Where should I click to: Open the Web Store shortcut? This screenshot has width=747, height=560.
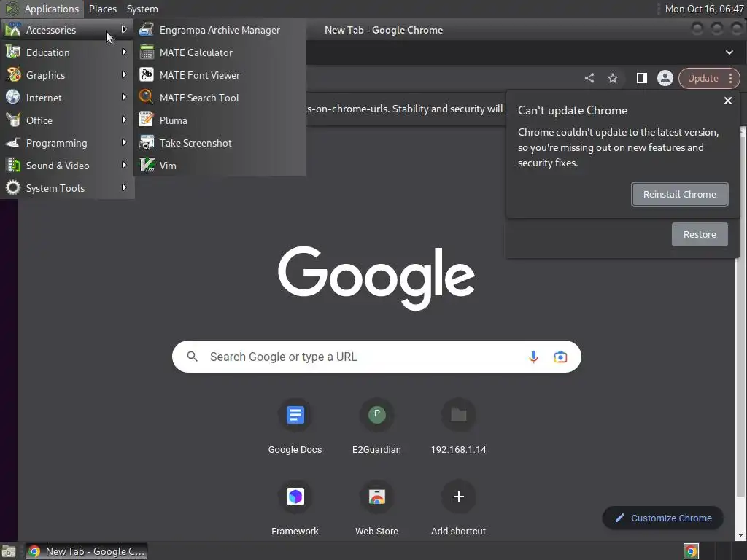coord(377,507)
